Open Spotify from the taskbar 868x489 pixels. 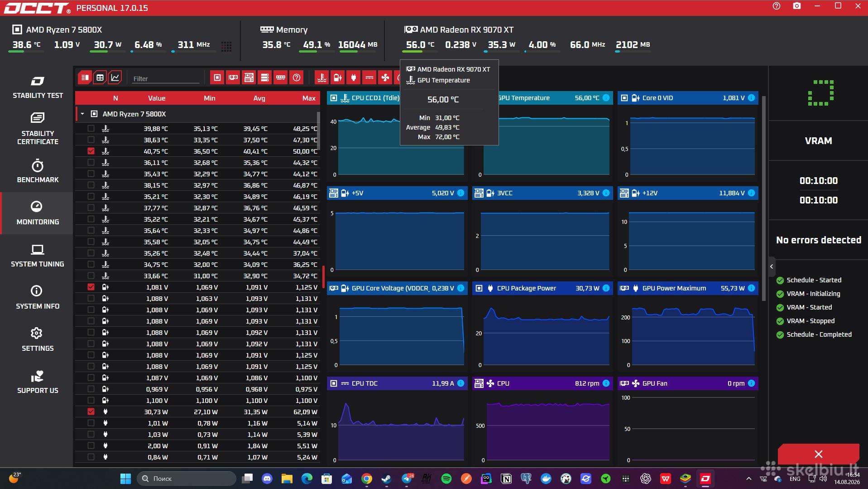[446, 479]
